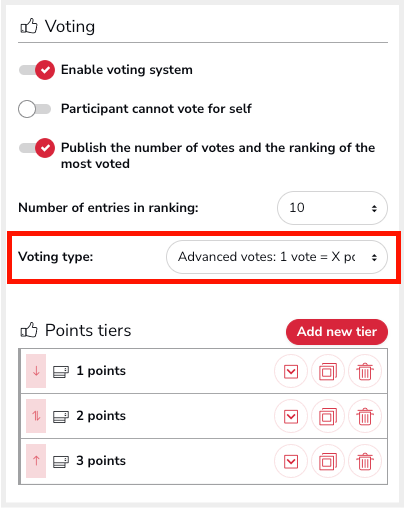Viewport: 404px width, 508px height.
Task: Expand the 2 points tier details
Action: tap(291, 416)
